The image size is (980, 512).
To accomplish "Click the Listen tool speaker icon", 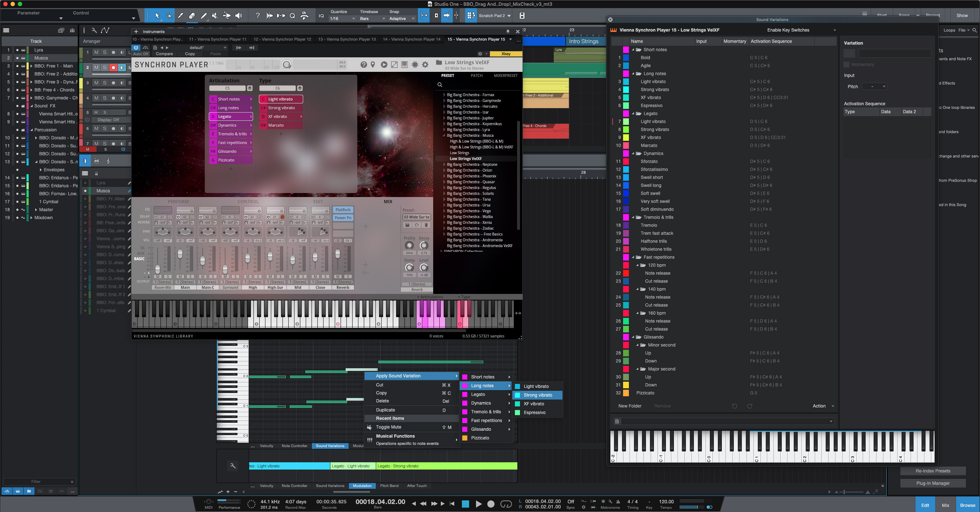I will [x=239, y=16].
